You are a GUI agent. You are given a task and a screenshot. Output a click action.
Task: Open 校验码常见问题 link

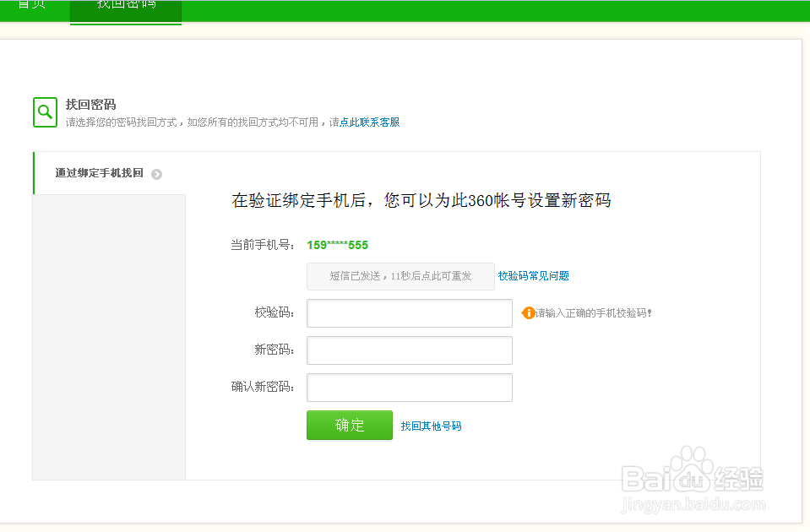533,276
